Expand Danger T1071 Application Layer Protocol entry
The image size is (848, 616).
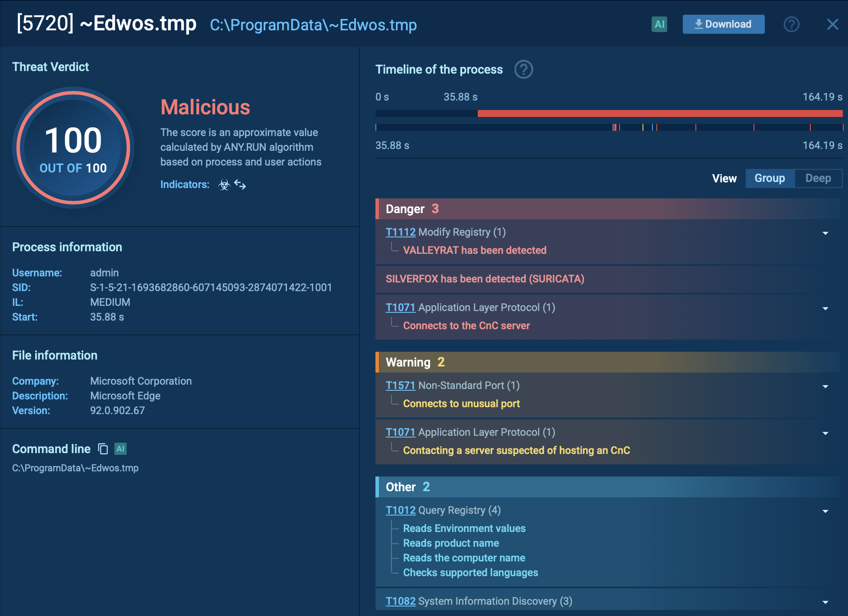(825, 308)
